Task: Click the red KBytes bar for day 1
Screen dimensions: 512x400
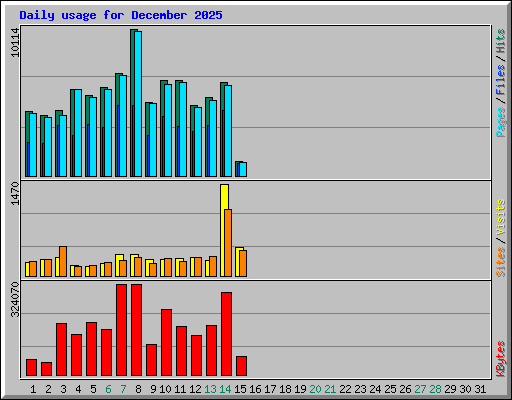Action: [31, 368]
